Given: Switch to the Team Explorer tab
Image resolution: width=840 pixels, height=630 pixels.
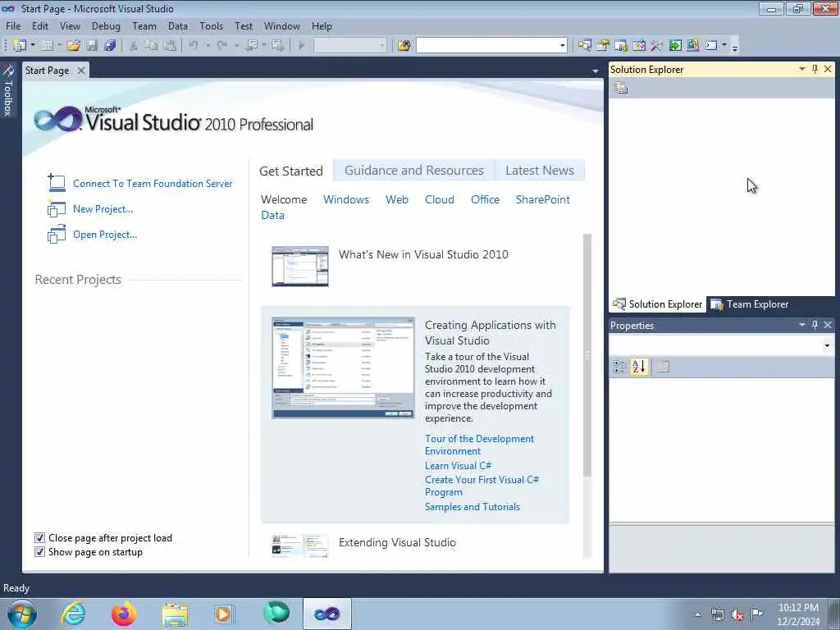Looking at the screenshot, I should 751,304.
